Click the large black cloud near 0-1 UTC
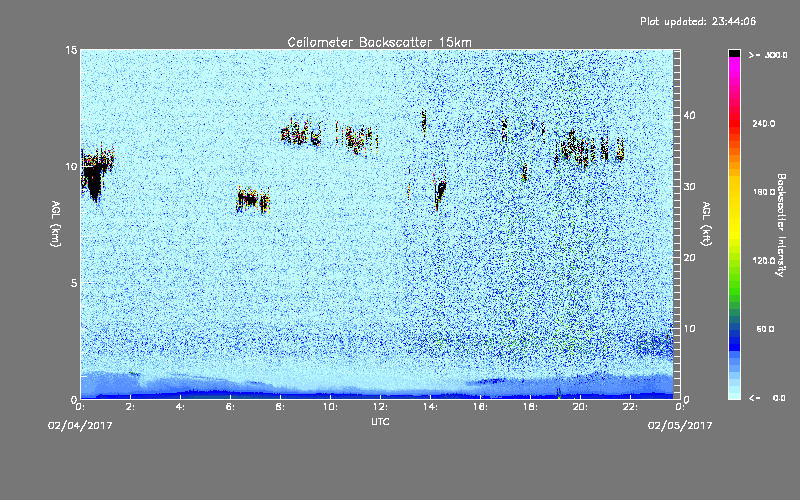Viewport: 800px width, 500px height. 95,176
